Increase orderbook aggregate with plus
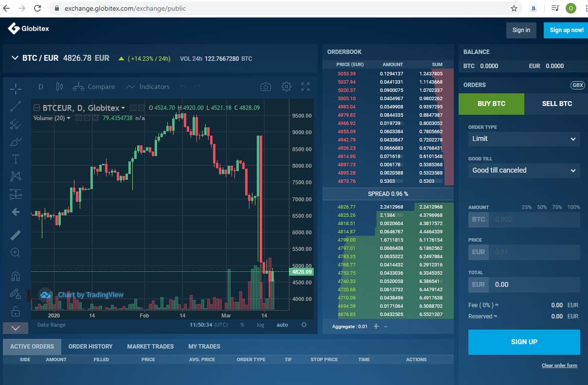 (x=376, y=326)
